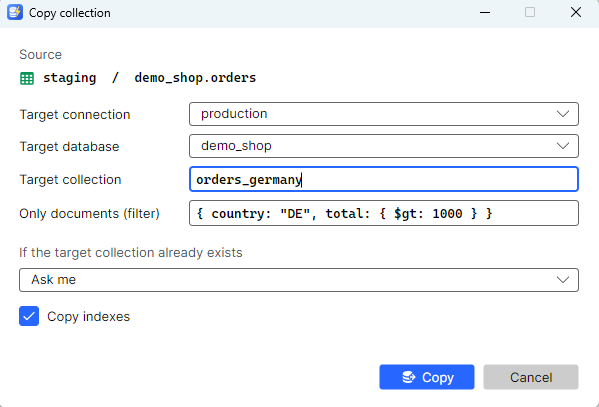Click the 'Copy indexes' label text
This screenshot has width=599, height=407.
(88, 316)
